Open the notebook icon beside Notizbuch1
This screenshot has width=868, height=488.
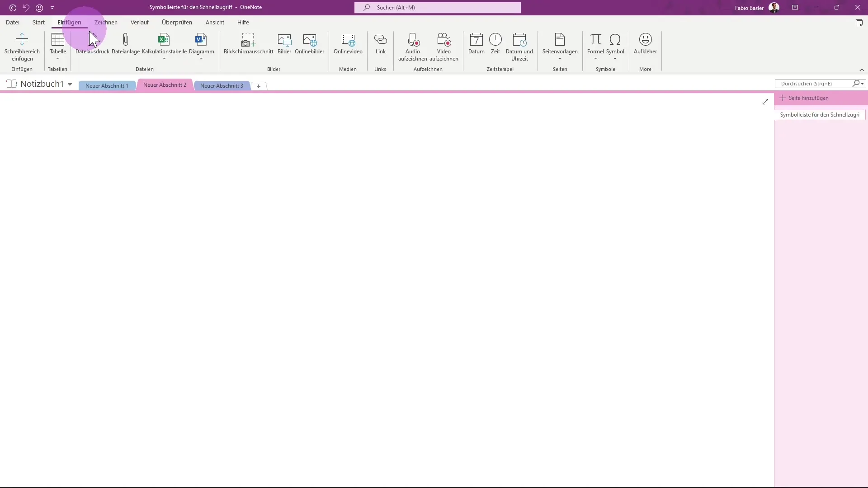(12, 84)
